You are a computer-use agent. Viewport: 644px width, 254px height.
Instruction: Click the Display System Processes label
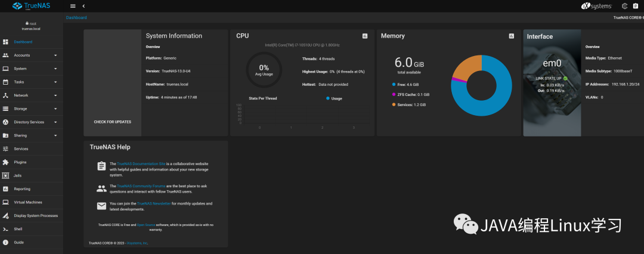pos(36,216)
